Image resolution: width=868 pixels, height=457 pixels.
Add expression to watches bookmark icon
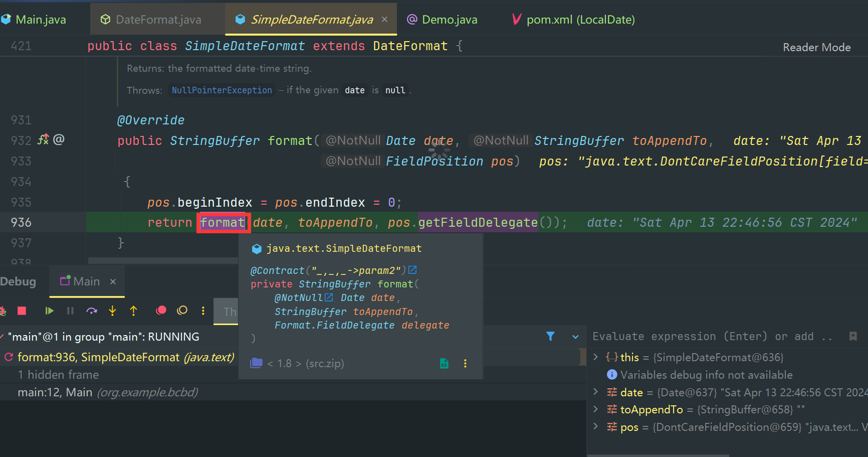[853, 336]
